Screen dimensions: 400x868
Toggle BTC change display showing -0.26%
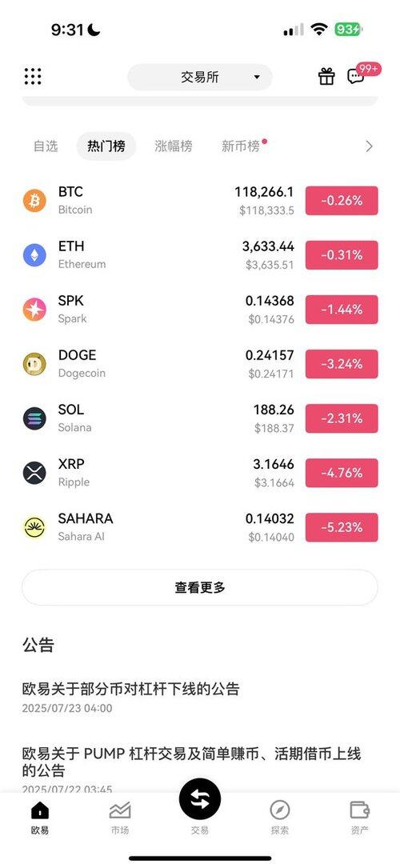(x=342, y=200)
